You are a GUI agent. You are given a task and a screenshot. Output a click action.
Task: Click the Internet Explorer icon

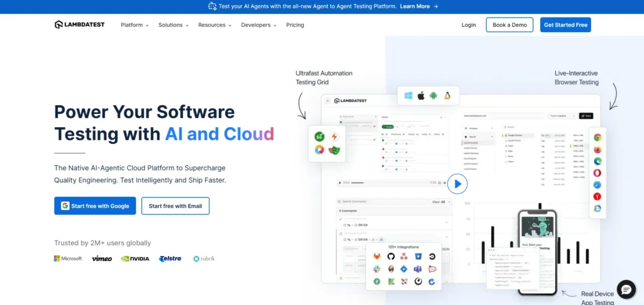[x=597, y=209]
